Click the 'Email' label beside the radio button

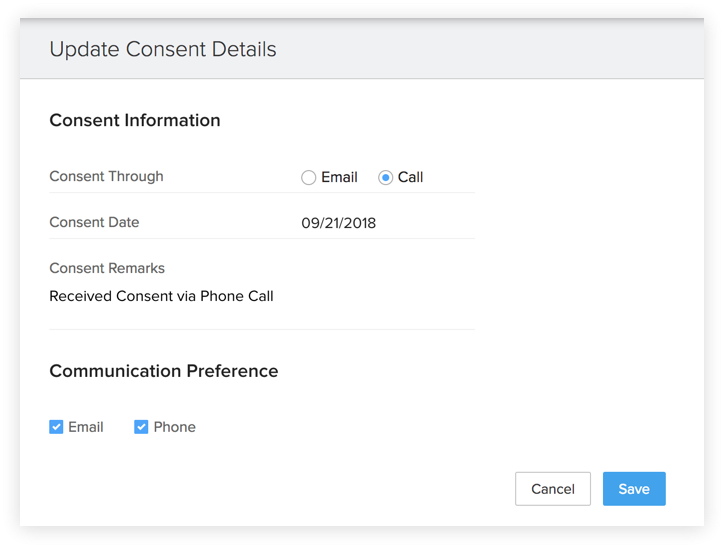pos(339,177)
